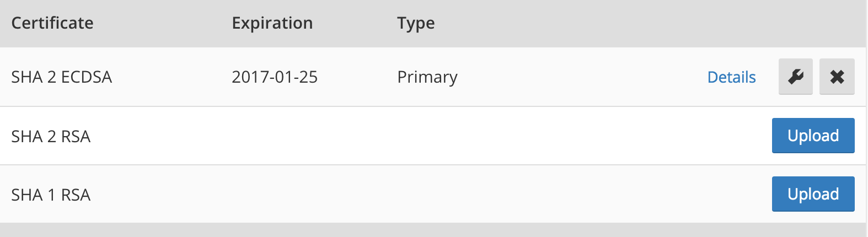Screen dimensions: 868x237
Task: Click the empty Expiration cell for SHA 1 RSA
Action: [x=275, y=195]
